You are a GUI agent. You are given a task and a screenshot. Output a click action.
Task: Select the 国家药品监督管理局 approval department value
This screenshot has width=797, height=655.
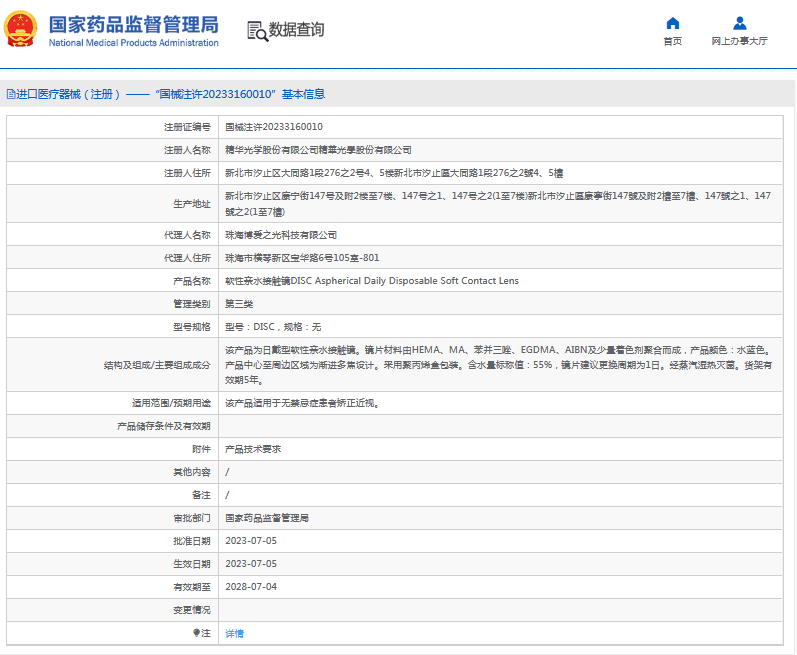(267, 518)
